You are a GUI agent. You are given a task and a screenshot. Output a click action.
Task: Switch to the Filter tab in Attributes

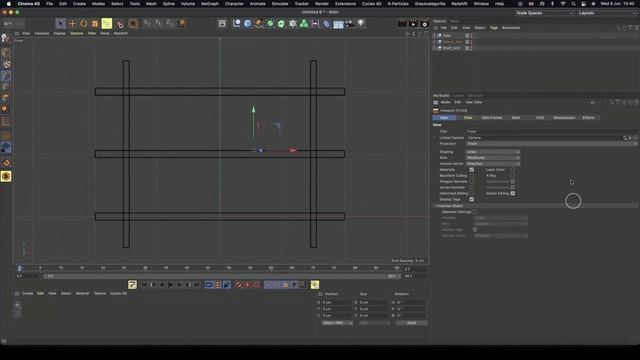click(468, 118)
